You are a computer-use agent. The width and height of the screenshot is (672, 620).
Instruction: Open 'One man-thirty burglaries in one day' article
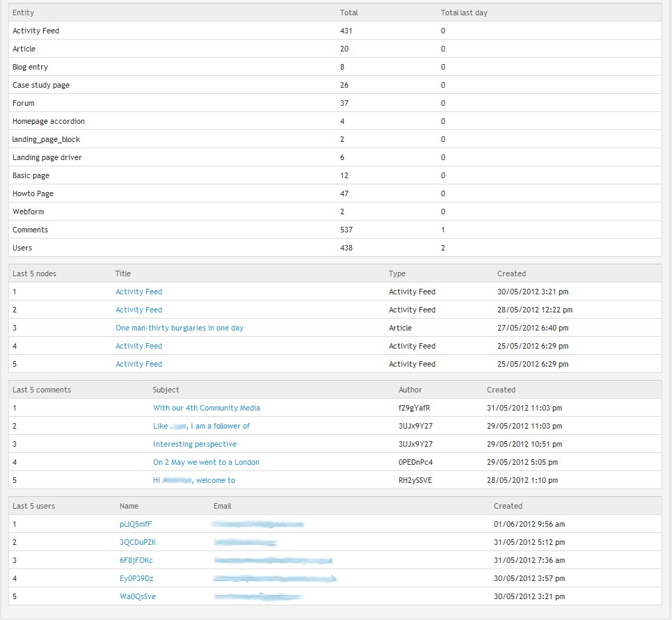click(179, 328)
